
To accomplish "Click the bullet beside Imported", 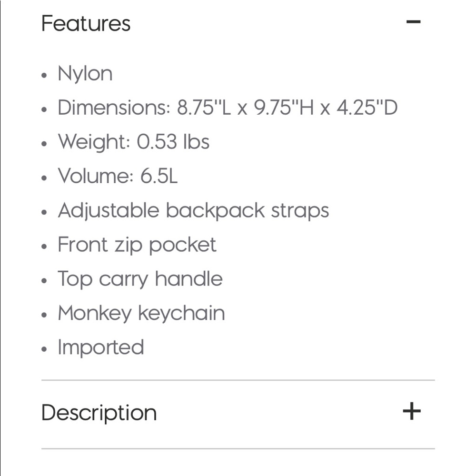I will [44, 349].
